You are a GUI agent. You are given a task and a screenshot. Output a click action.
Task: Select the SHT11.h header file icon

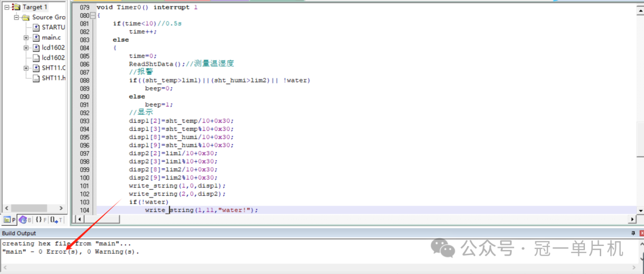pyautogui.click(x=36, y=78)
